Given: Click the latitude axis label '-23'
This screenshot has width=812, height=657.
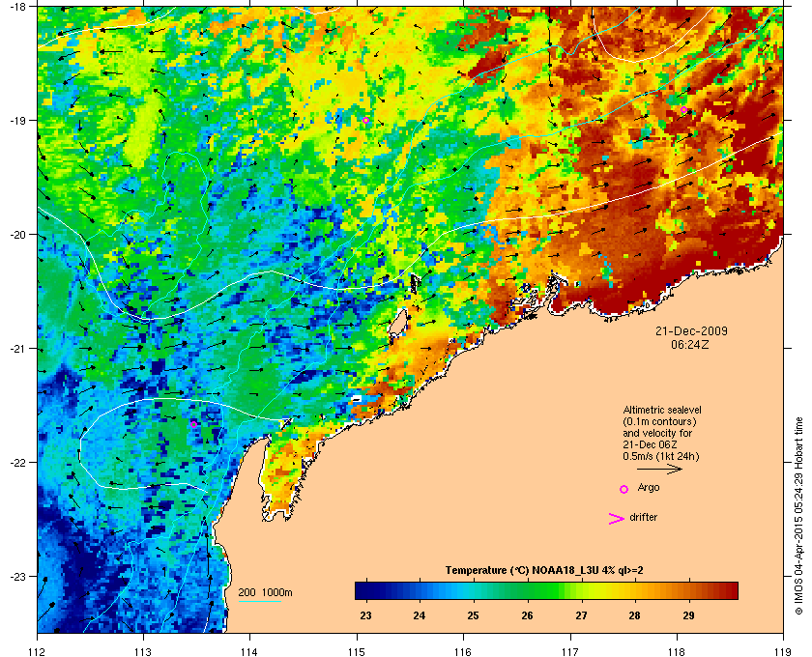Looking at the screenshot, I should tap(16, 577).
